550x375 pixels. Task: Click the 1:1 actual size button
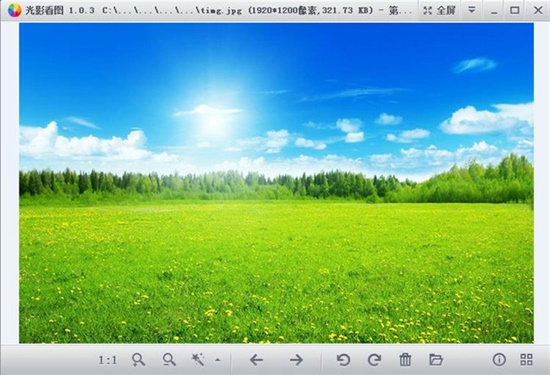[107, 360]
